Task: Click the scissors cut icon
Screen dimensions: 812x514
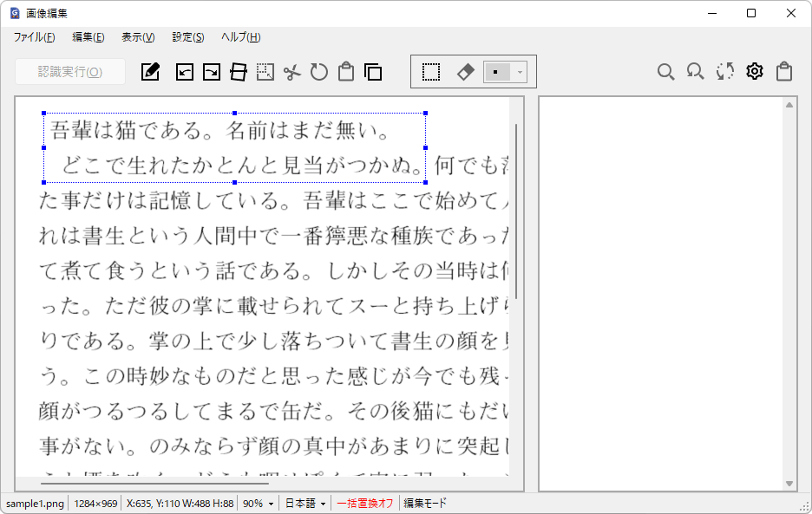Action: coord(292,72)
